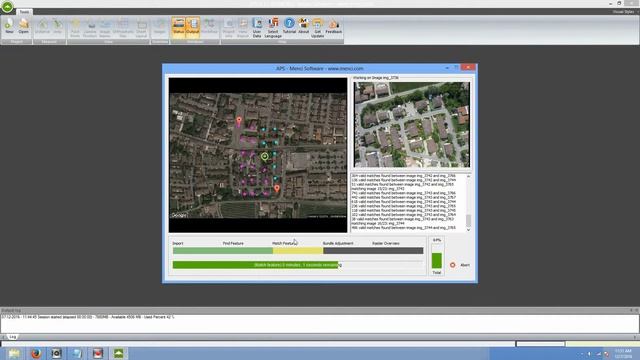Viewport: 640px width, 360px height.
Task: Click the current image aerial preview thumbnail
Action: (411, 124)
